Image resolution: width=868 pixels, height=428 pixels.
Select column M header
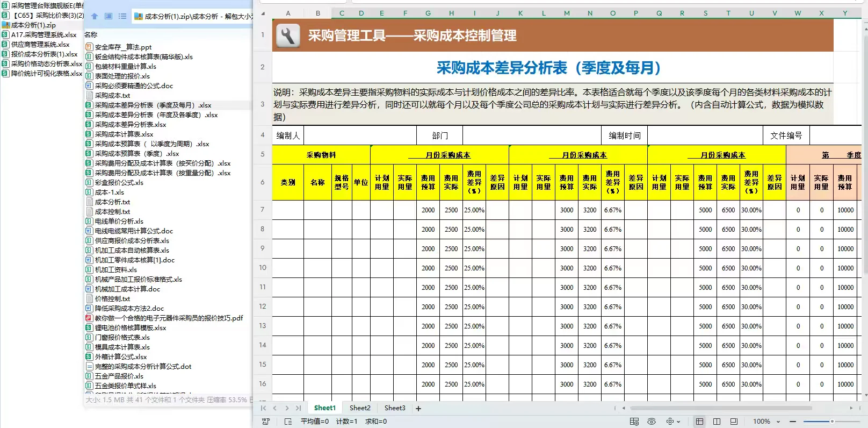(x=567, y=13)
